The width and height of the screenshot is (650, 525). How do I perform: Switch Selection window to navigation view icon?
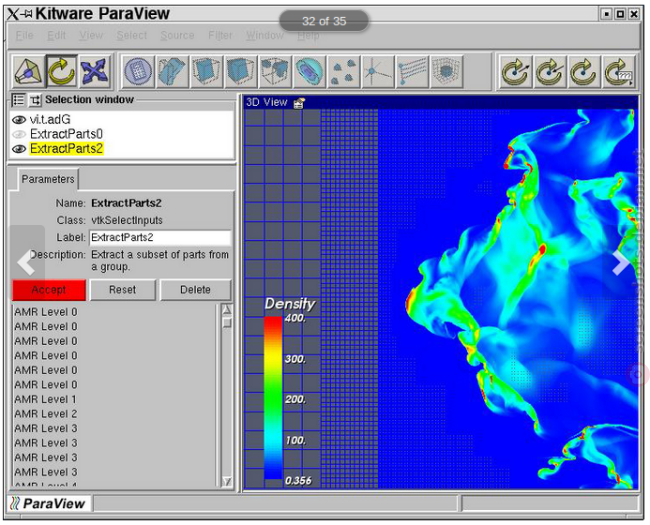pos(35,100)
